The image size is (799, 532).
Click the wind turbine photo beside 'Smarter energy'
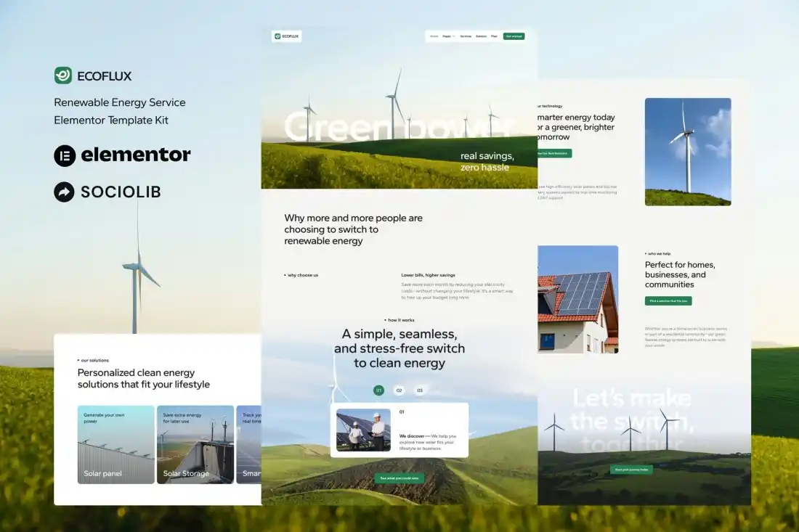tap(688, 152)
